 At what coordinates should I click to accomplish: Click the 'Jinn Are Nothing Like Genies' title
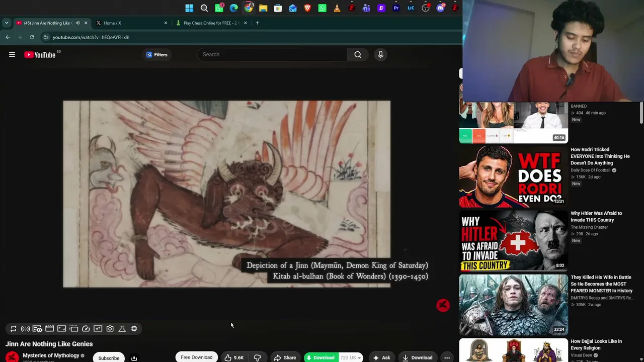click(x=49, y=344)
